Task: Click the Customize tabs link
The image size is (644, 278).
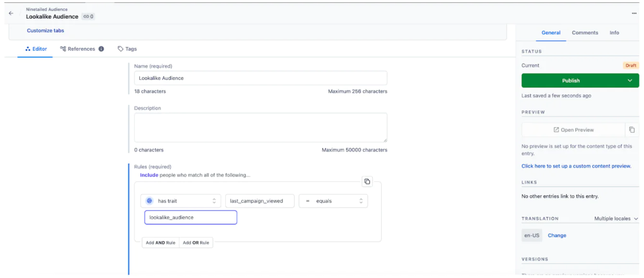Action: [45, 31]
